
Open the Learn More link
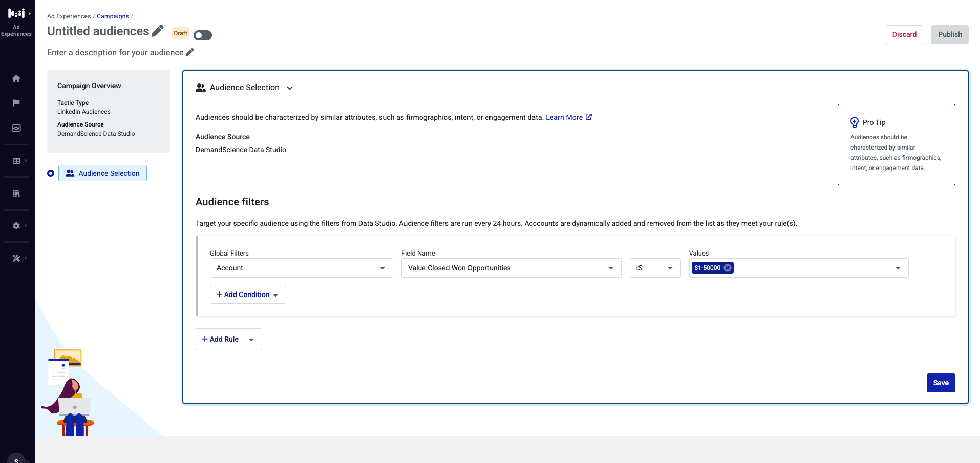coord(569,117)
